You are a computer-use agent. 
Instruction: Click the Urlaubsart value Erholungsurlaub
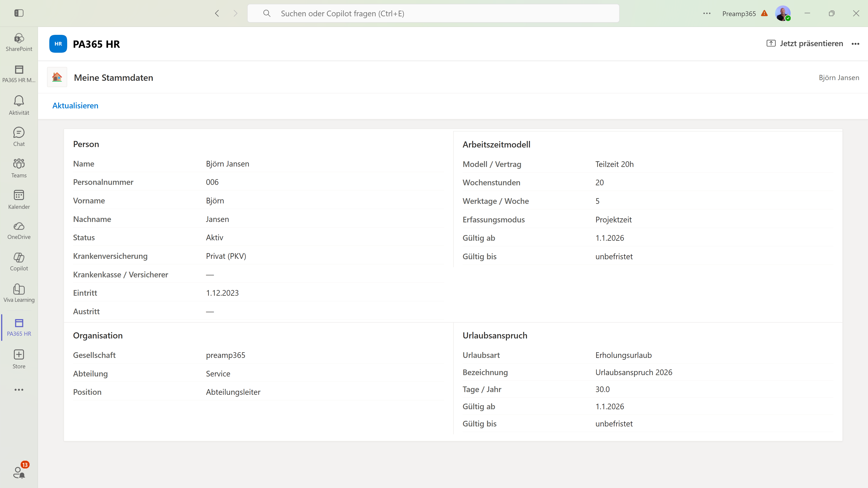[x=623, y=355]
